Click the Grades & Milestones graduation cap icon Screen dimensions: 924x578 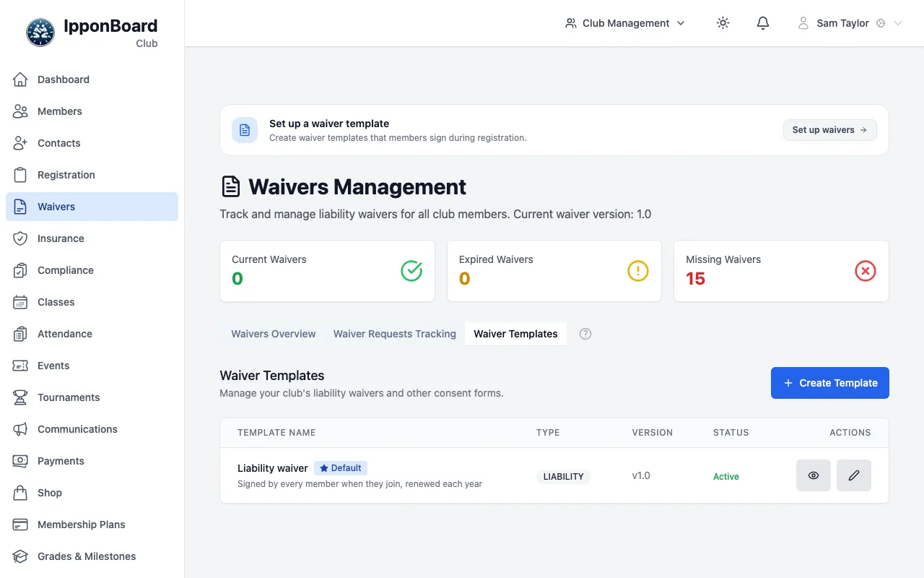(20, 556)
